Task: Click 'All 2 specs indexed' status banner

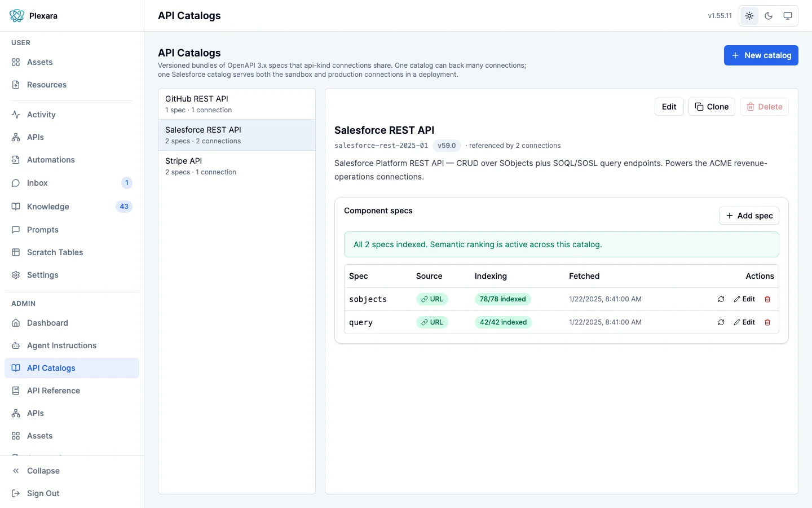Action: click(x=562, y=244)
